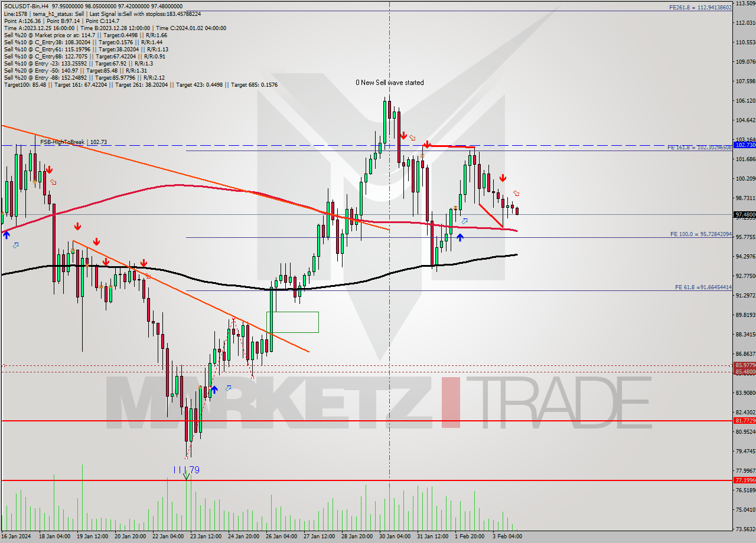The width and height of the screenshot is (756, 543).
Task: Click the 19 Jan 12:00 time label
Action: [x=92, y=537]
